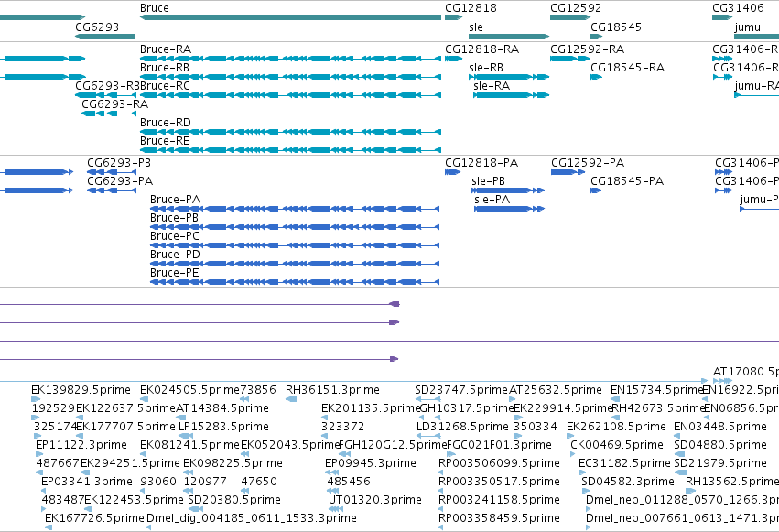The width and height of the screenshot is (779, 532).
Task: Click the CG18545-RA transcript label
Action: (x=627, y=68)
